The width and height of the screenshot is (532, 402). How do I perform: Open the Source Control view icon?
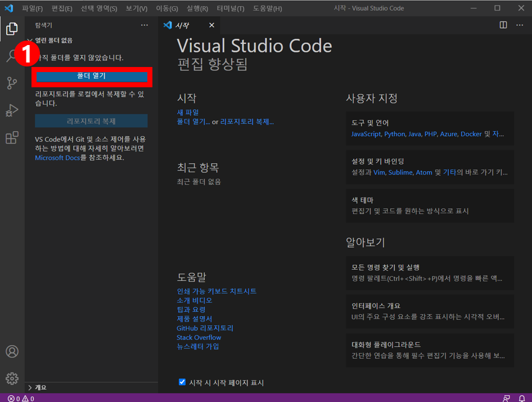coord(12,83)
